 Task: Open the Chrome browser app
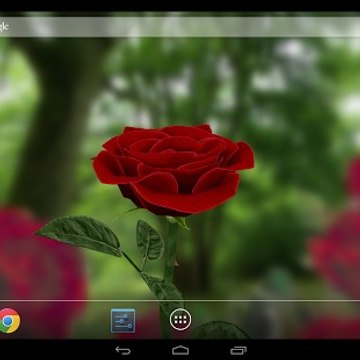pyautogui.click(x=9, y=321)
